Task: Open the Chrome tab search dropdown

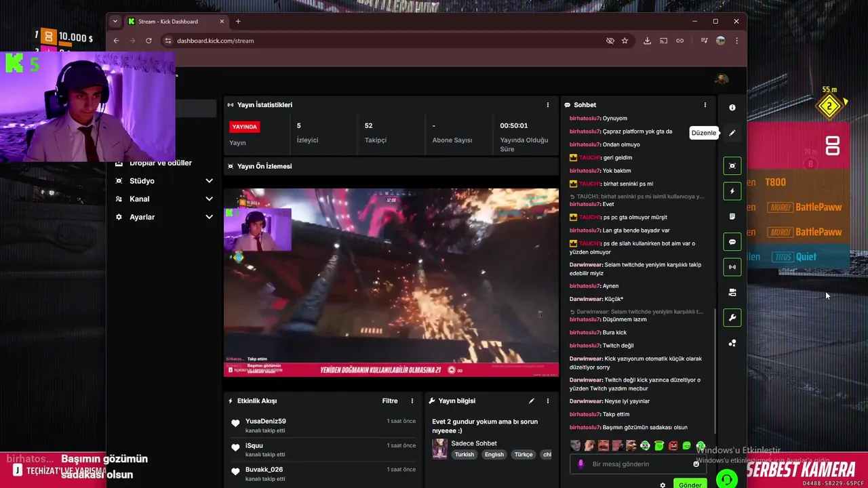Action: click(115, 21)
